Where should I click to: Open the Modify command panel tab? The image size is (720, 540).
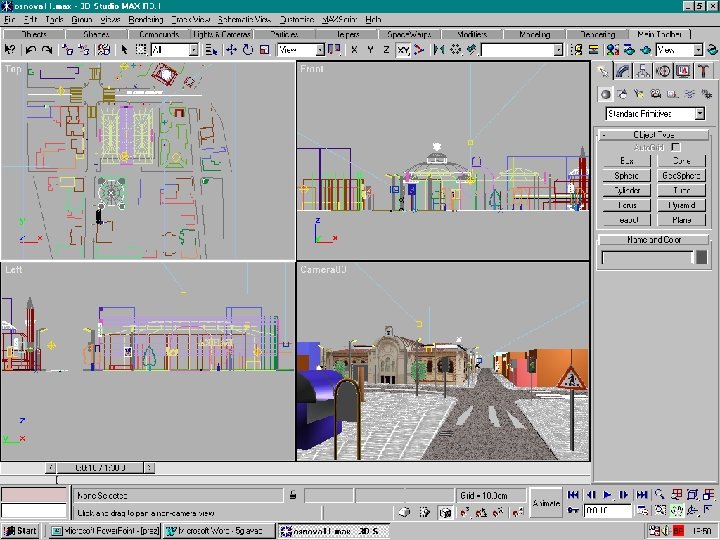pyautogui.click(x=623, y=71)
